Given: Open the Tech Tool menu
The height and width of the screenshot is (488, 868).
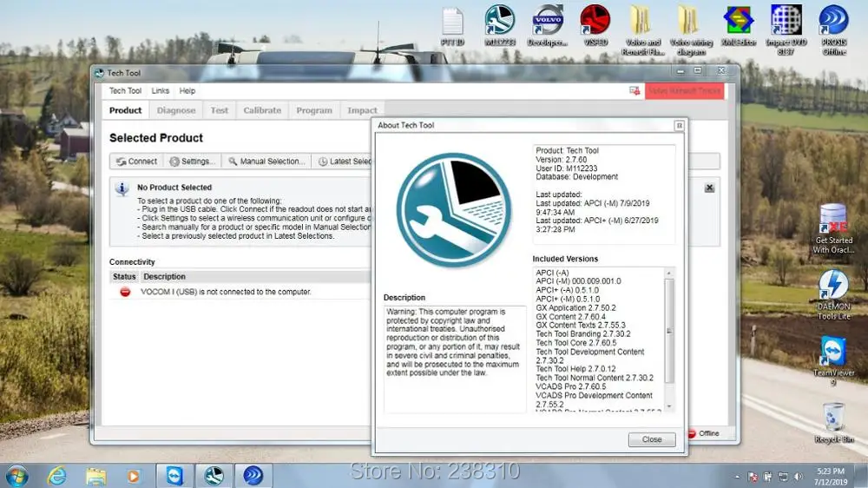Looking at the screenshot, I should (x=125, y=91).
